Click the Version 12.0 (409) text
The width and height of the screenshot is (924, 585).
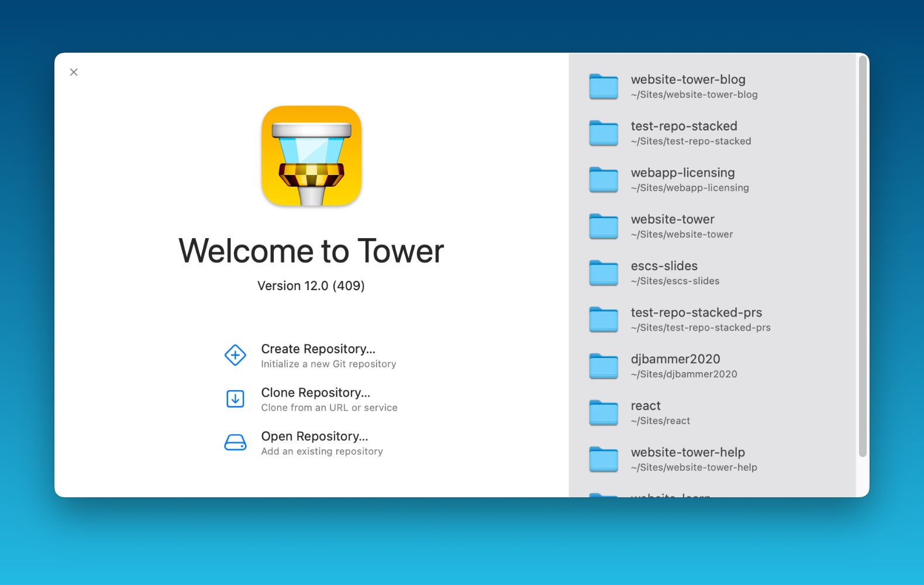(311, 286)
